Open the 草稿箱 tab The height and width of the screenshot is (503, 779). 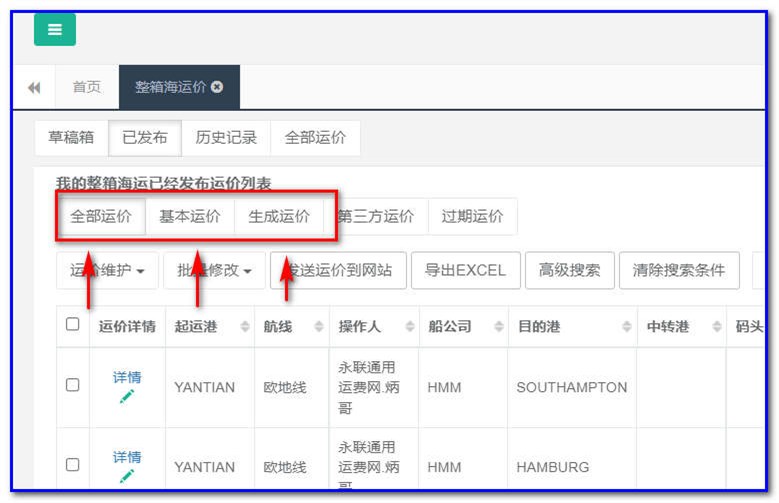(x=71, y=137)
